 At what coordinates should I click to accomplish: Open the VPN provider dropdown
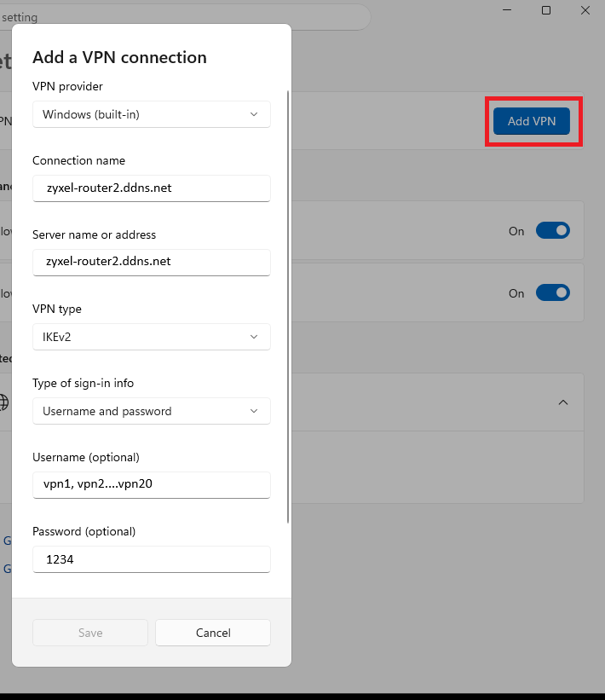(152, 114)
